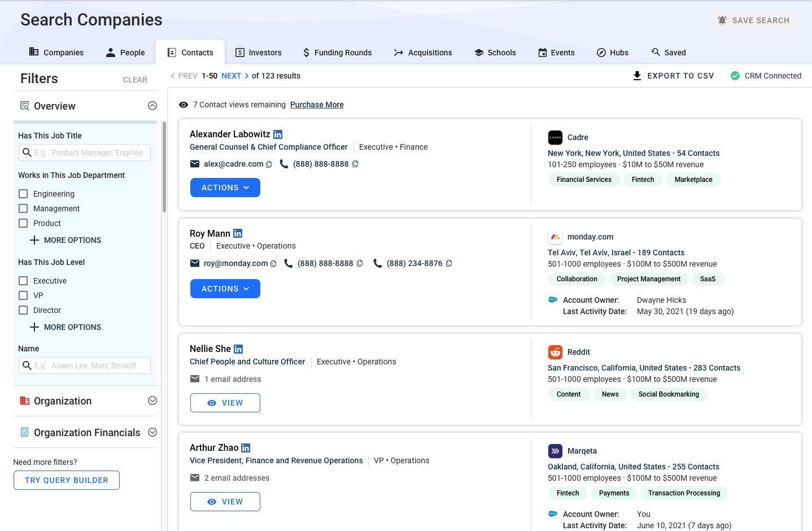Viewport: 812px width, 531px height.
Task: Copy Roy Mann's (888) 234-8876 phone number
Action: (x=448, y=263)
